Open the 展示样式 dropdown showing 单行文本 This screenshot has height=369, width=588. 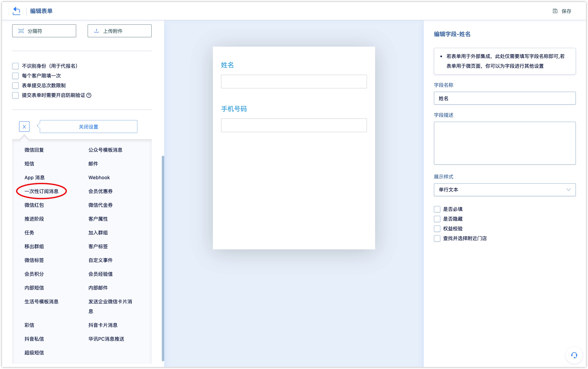[x=504, y=190]
